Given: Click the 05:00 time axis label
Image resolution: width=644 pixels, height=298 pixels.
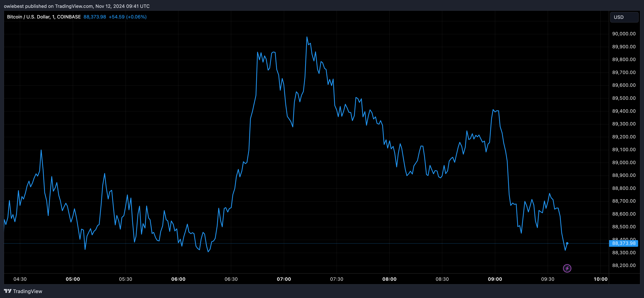Looking at the screenshot, I should tap(73, 279).
